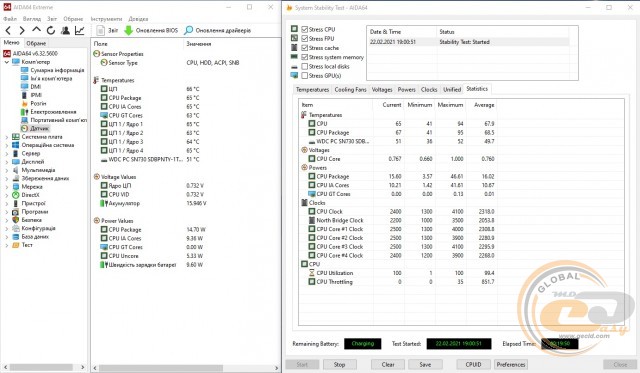This screenshot has height=373, width=640.
Task: Open the user/favorites icon in toolbar
Action: (x=65, y=30)
